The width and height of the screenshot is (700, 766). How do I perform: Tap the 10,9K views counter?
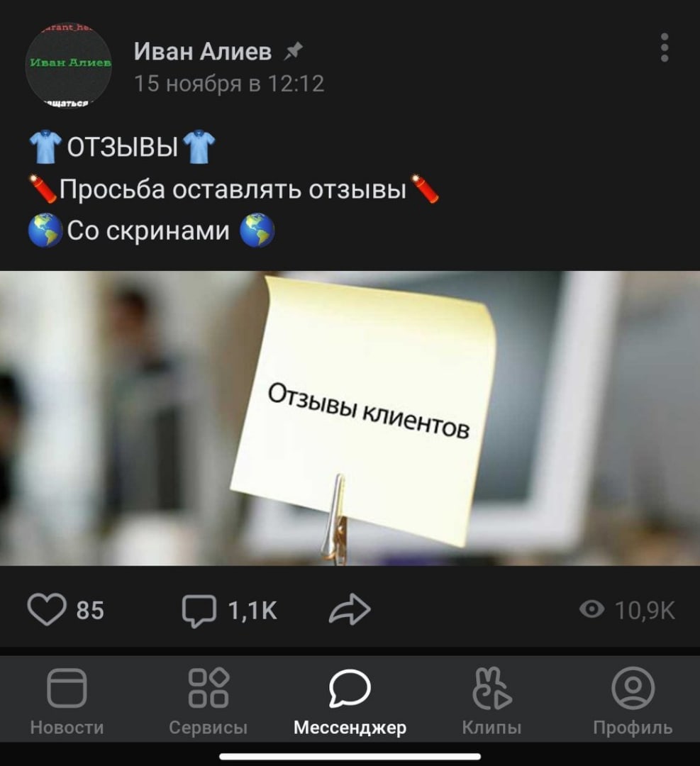point(645,610)
